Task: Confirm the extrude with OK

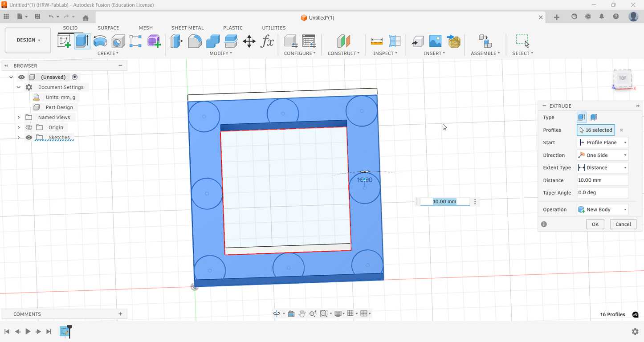Action: [595, 224]
